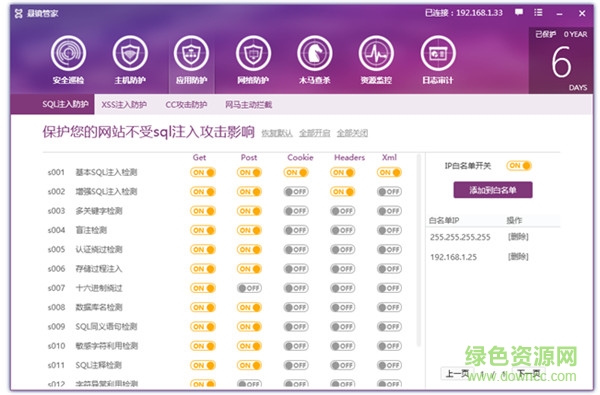Viewport: 600px width, 395px height.
Task: Toggle s002 Headers switch
Action: [x=342, y=192]
